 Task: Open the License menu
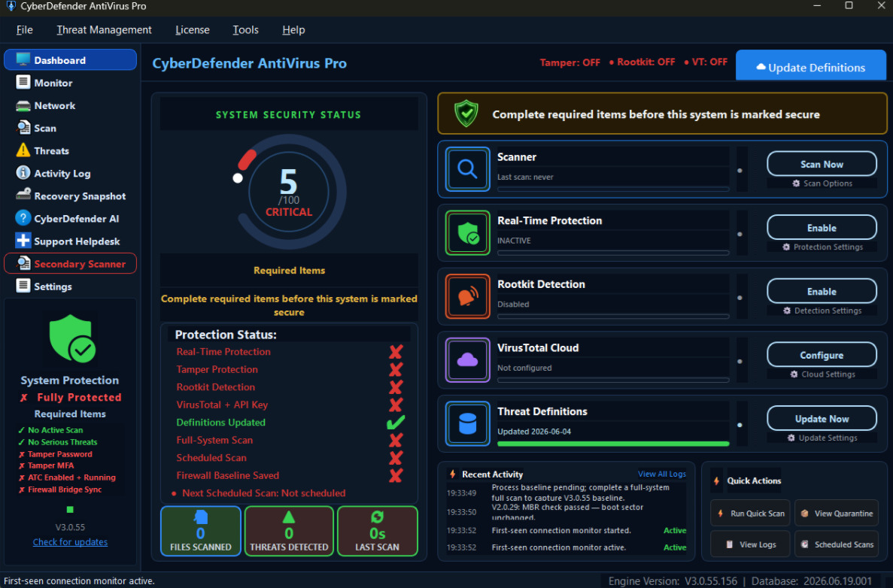click(193, 29)
